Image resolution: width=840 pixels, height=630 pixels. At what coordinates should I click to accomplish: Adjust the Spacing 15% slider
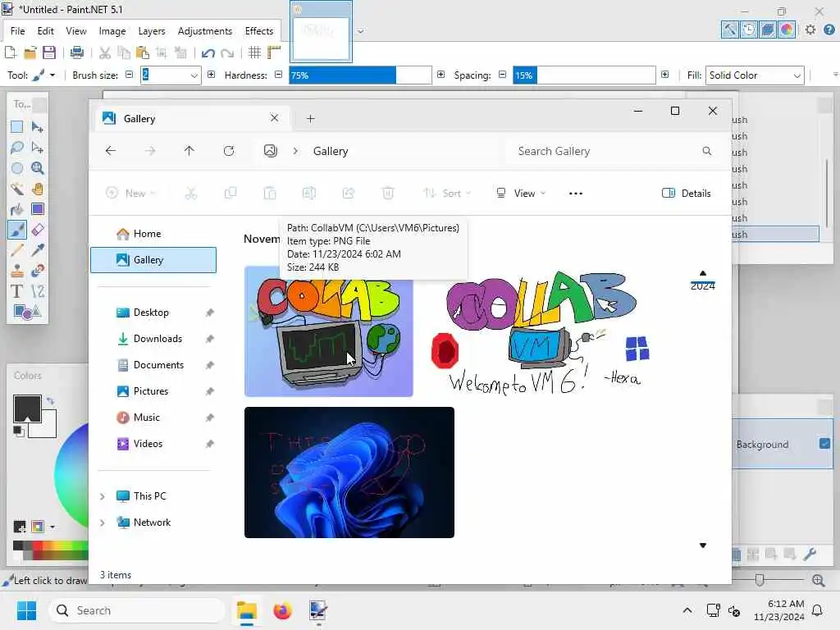[x=584, y=75]
